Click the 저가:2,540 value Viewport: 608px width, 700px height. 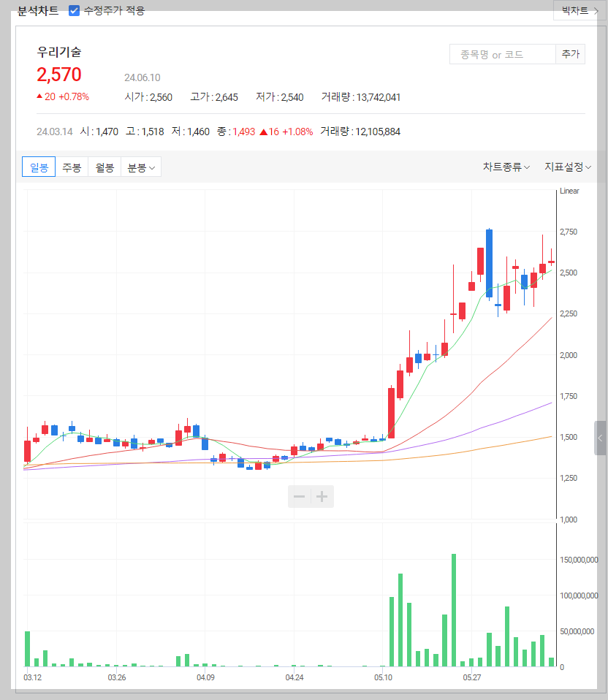(279, 97)
